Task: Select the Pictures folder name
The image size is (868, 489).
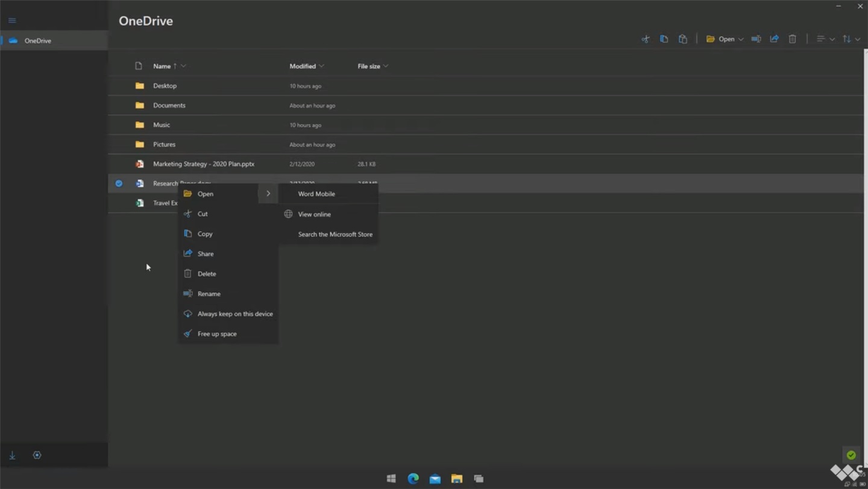Action: pos(164,144)
